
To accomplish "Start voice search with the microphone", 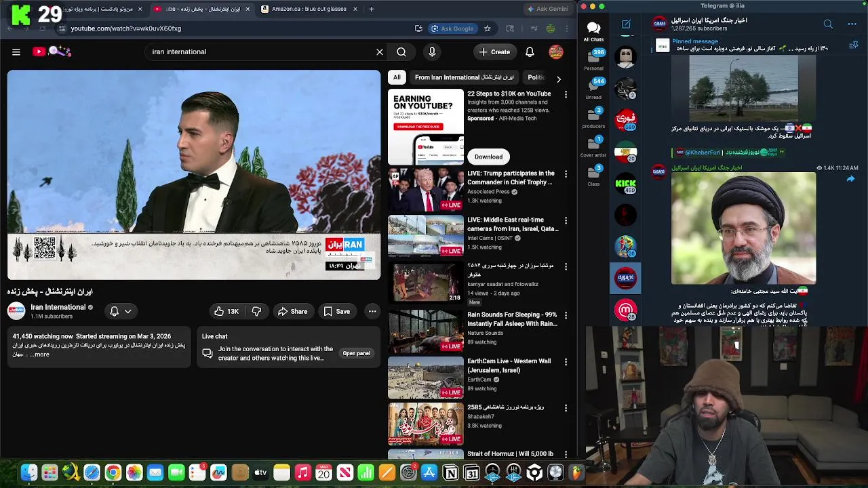I will [432, 52].
